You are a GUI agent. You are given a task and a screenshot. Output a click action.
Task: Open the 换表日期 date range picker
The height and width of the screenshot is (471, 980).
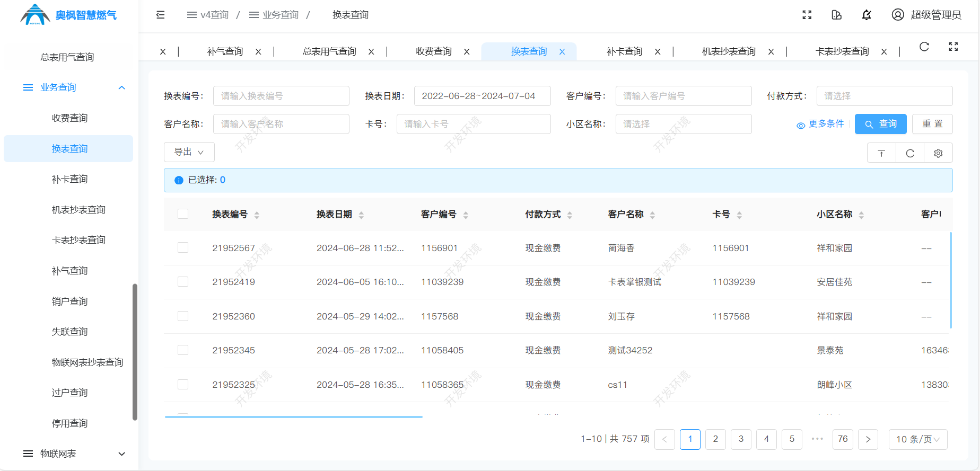483,96
